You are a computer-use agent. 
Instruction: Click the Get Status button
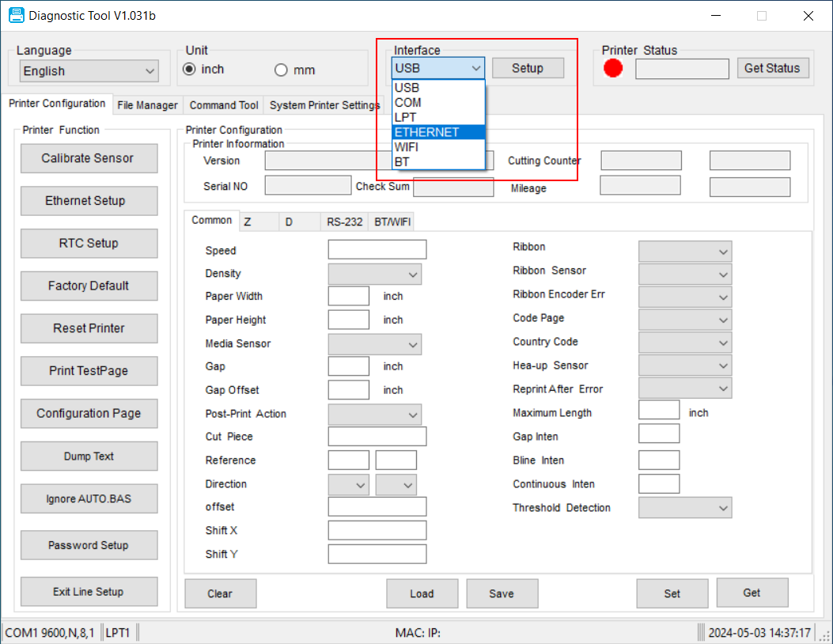point(772,68)
